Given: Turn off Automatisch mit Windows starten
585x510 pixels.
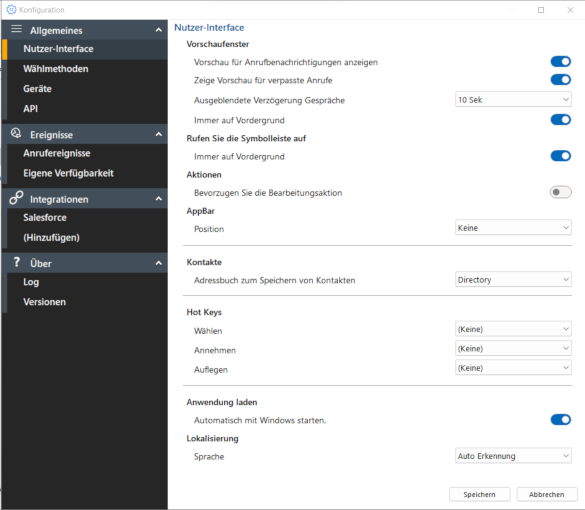Looking at the screenshot, I should point(560,420).
